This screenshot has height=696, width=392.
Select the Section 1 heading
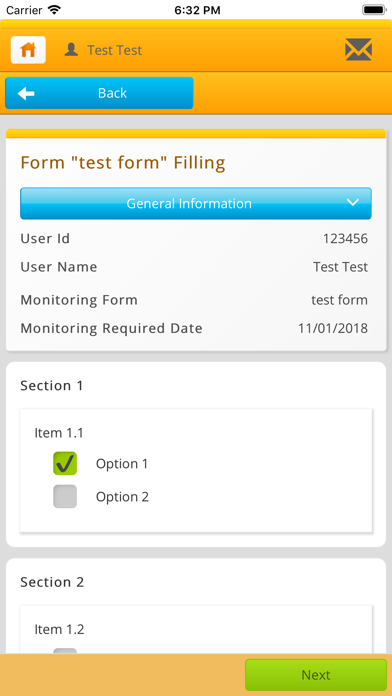(x=52, y=386)
